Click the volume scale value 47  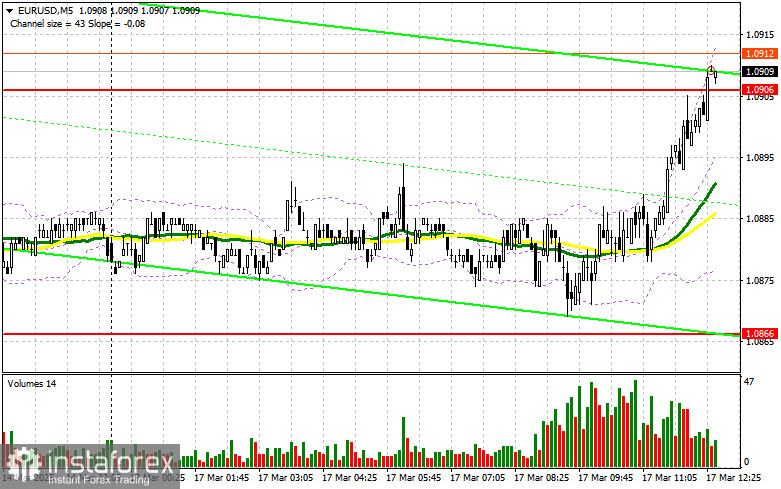(749, 381)
